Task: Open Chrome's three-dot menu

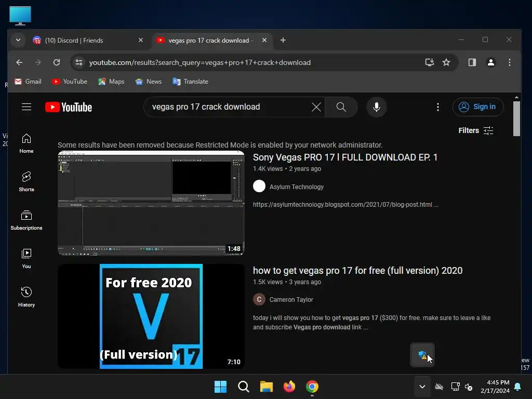Action: pos(509,62)
